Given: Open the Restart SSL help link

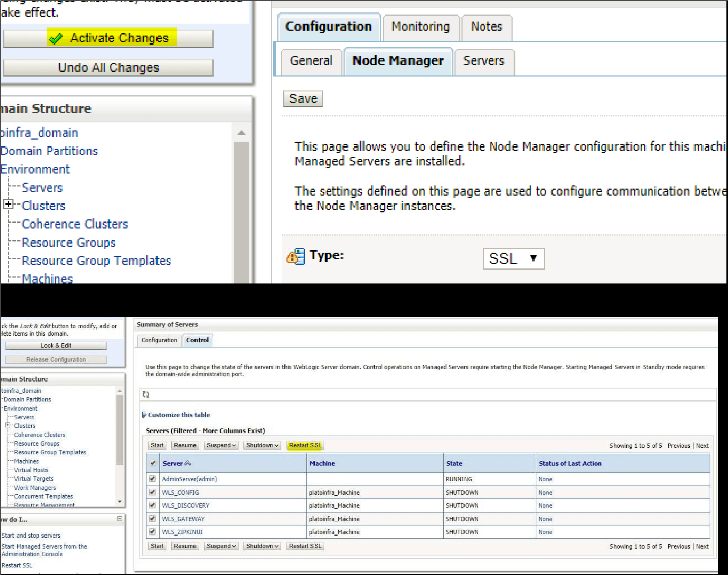Looking at the screenshot, I should point(17,565).
